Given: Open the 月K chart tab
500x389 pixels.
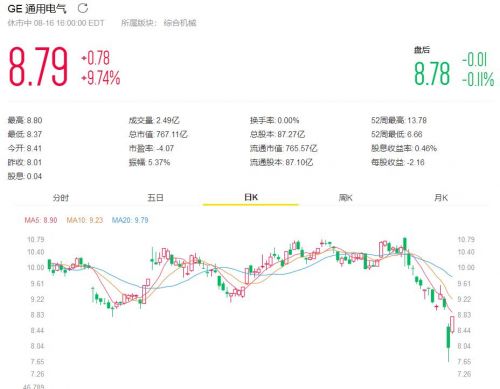Looking at the screenshot, I should [441, 198].
